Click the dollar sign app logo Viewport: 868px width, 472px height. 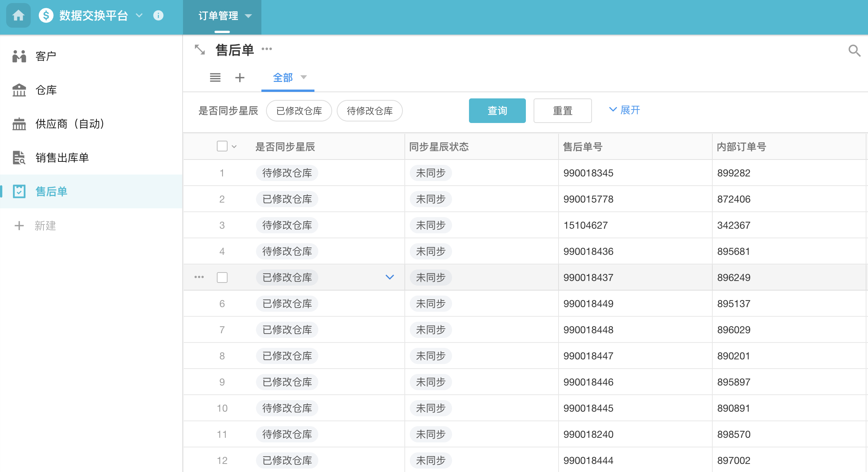tap(46, 16)
